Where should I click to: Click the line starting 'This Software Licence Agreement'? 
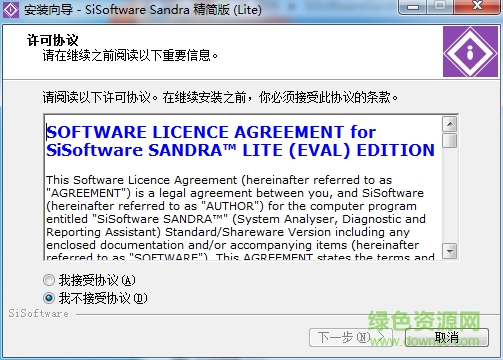[219, 180]
